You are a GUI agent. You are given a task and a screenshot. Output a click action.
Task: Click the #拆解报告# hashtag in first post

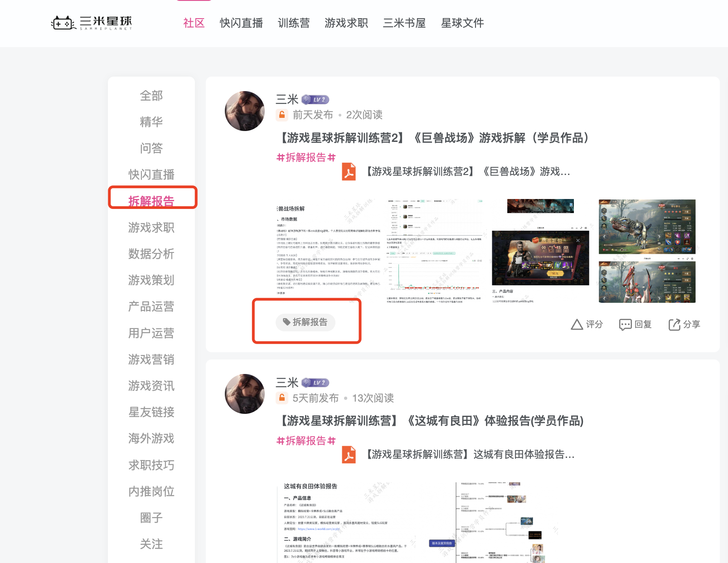coord(306,157)
